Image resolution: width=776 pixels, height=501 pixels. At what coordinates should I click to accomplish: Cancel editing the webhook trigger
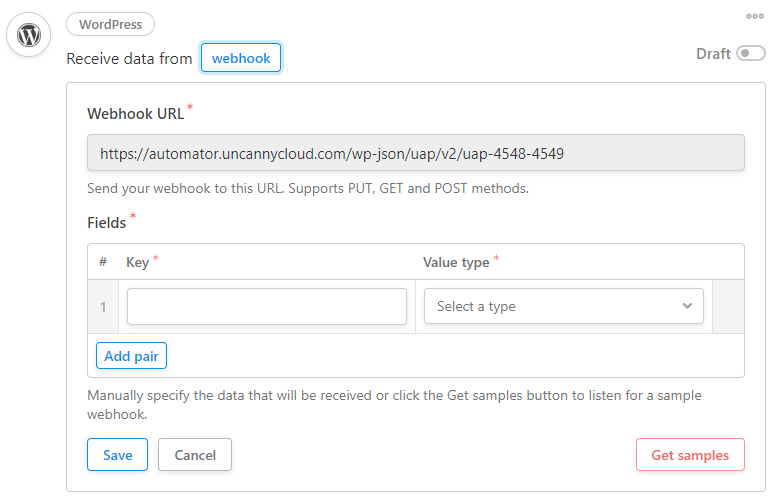coord(195,454)
